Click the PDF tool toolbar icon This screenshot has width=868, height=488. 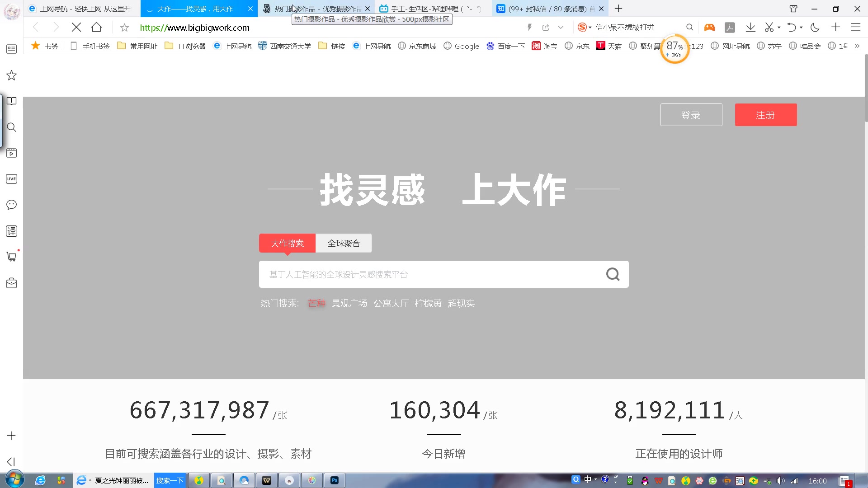point(730,27)
